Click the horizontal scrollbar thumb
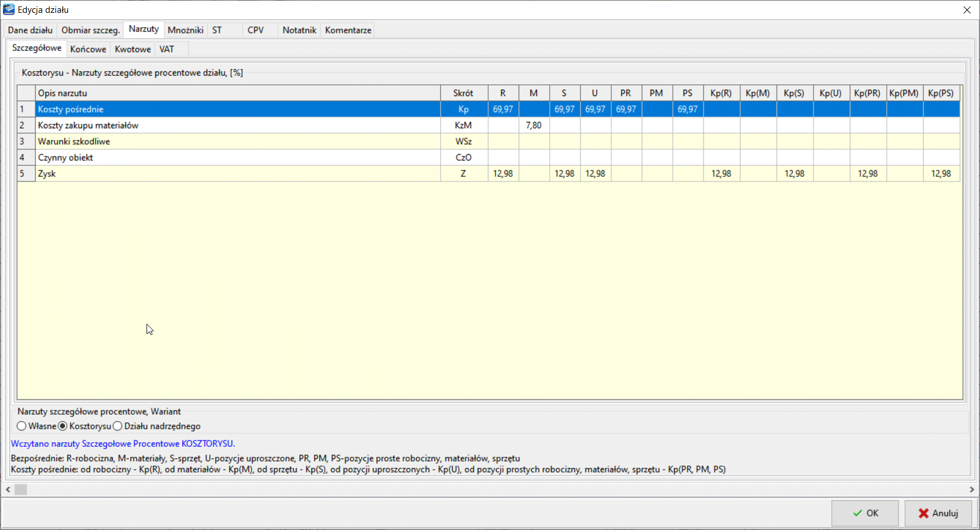Image resolution: width=980 pixels, height=530 pixels. [21, 490]
